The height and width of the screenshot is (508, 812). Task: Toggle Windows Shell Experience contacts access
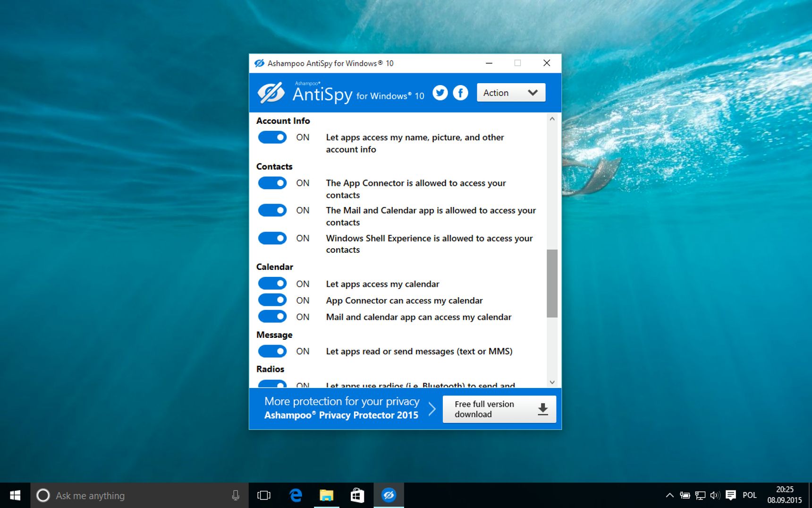(272, 238)
